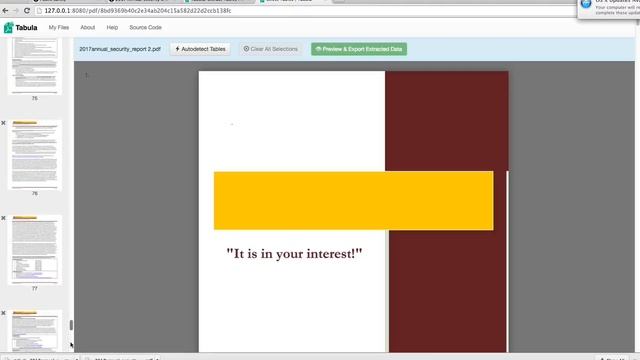Click the "It is in your interest!" text

[294, 254]
